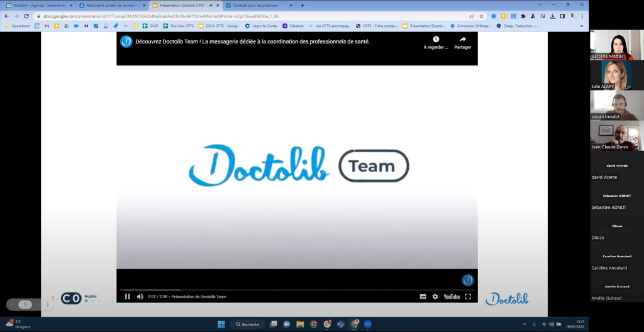
Task: Open Microsoft Teams from taskbar
Action: [340, 324]
